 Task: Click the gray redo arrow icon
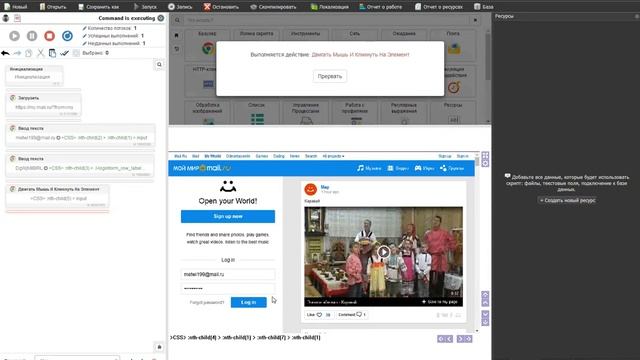[x=17, y=53]
